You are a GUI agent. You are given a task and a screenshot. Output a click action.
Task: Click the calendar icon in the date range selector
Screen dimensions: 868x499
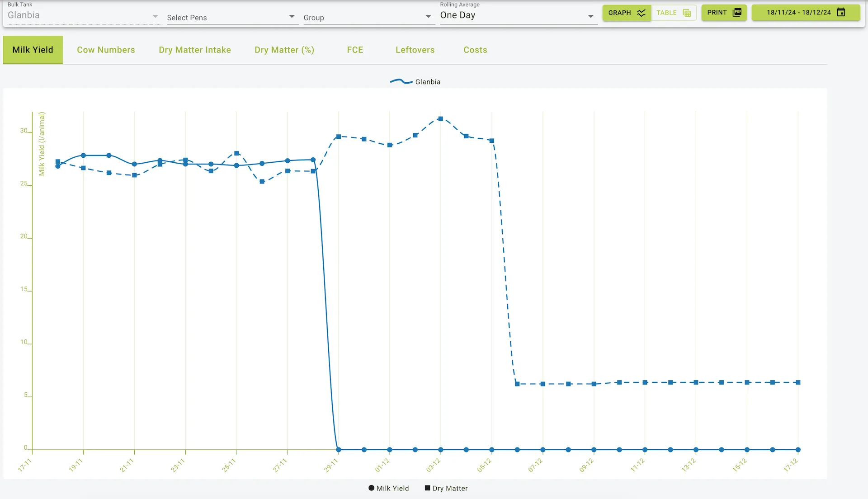click(841, 13)
